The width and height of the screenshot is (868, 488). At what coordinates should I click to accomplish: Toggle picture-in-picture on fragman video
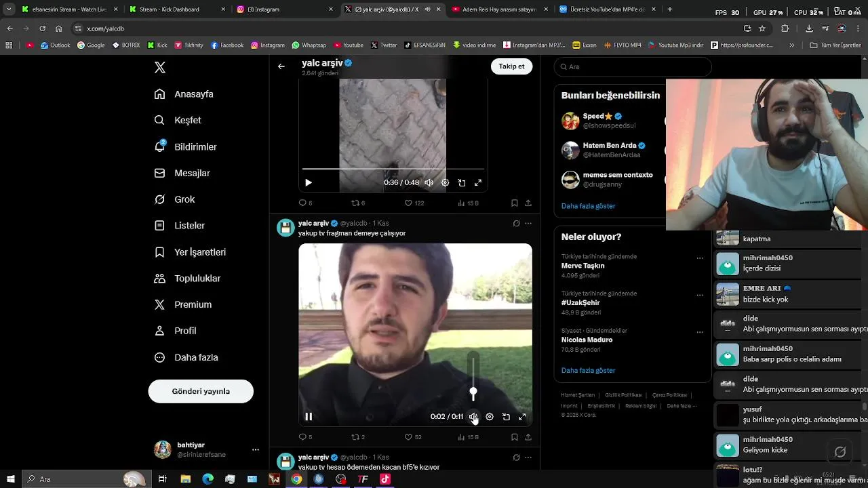click(506, 417)
